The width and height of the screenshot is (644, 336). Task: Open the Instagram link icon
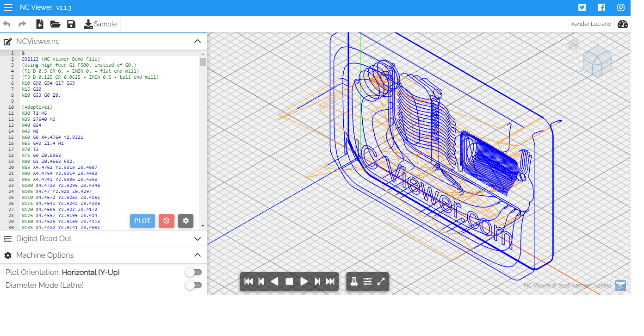tap(621, 7)
